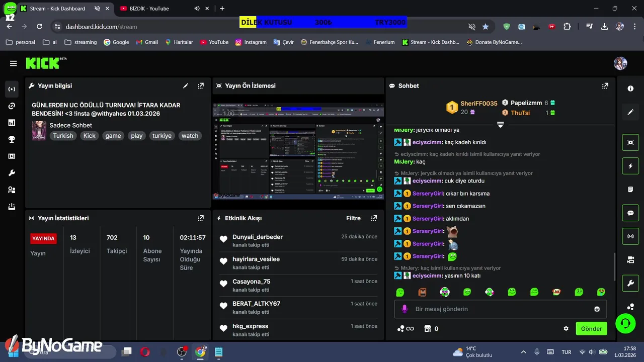Open the download tray sidebar icon at bottom
This screenshot has width=644, height=362.
pyautogui.click(x=12, y=207)
